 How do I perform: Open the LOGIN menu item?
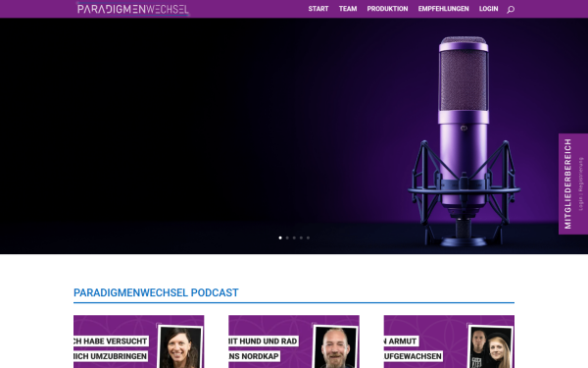click(x=489, y=9)
